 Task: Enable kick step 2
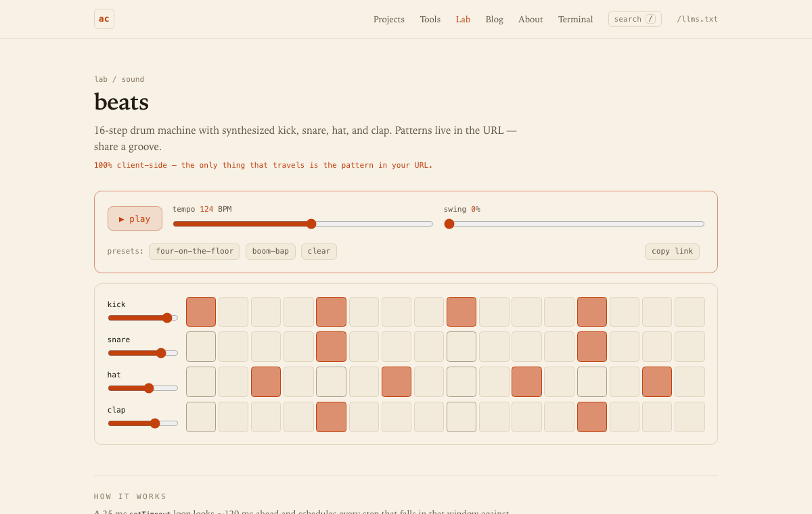tap(233, 312)
